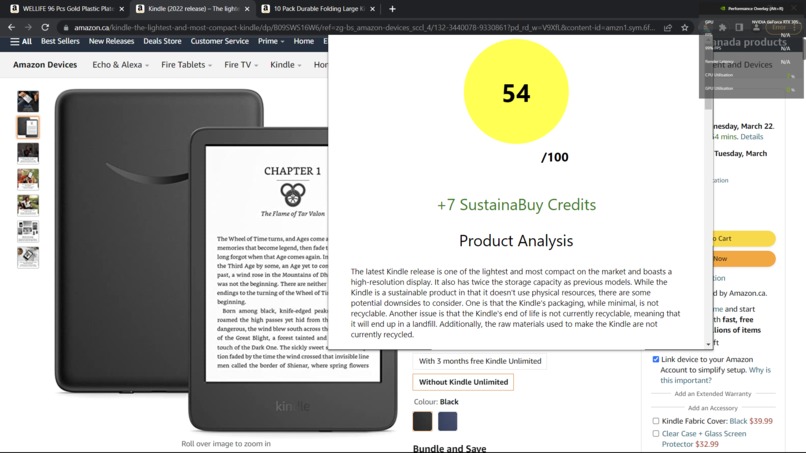Image resolution: width=806 pixels, height=453 pixels.
Task: Add Kindle to Cart button
Action: 743,239
